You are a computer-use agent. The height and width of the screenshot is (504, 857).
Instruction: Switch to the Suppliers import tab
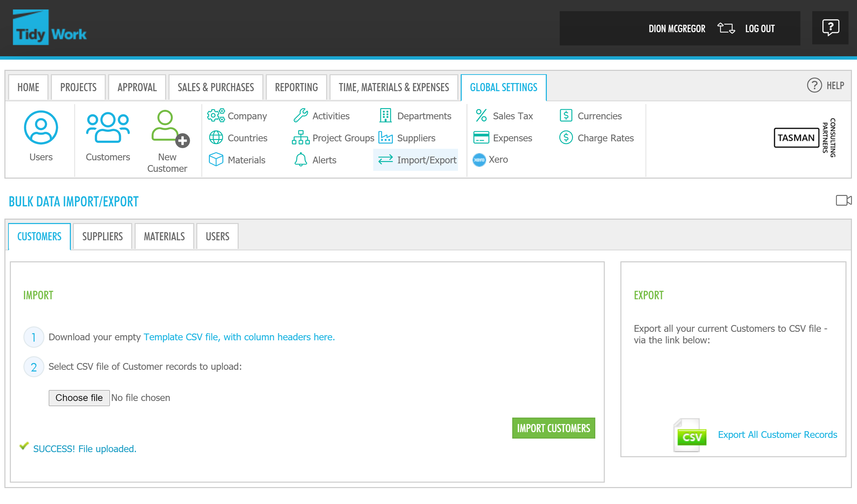tap(102, 237)
